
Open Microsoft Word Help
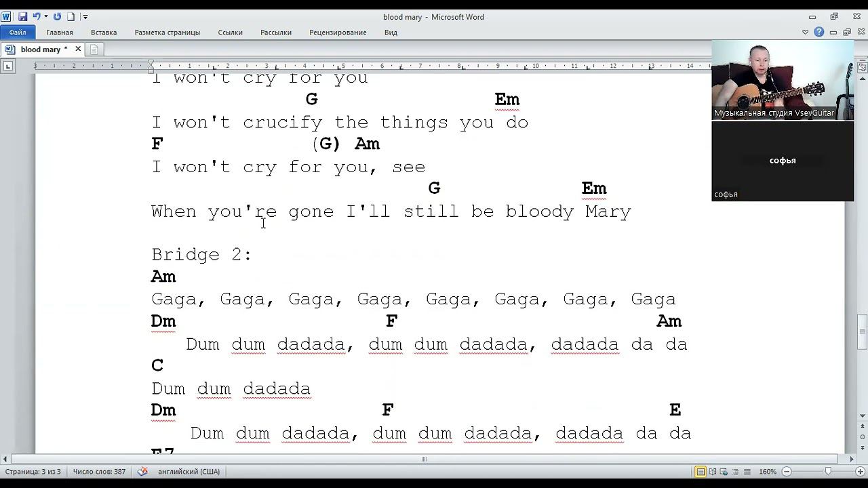(x=819, y=32)
